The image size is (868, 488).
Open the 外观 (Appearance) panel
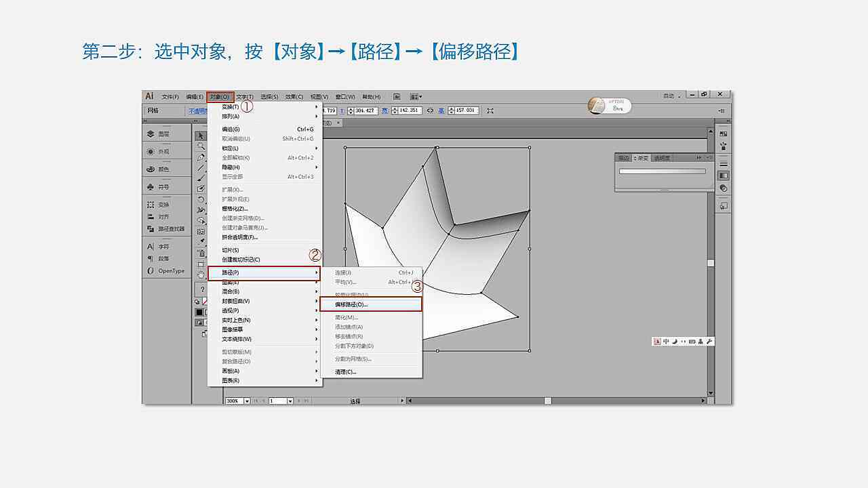pyautogui.click(x=159, y=152)
